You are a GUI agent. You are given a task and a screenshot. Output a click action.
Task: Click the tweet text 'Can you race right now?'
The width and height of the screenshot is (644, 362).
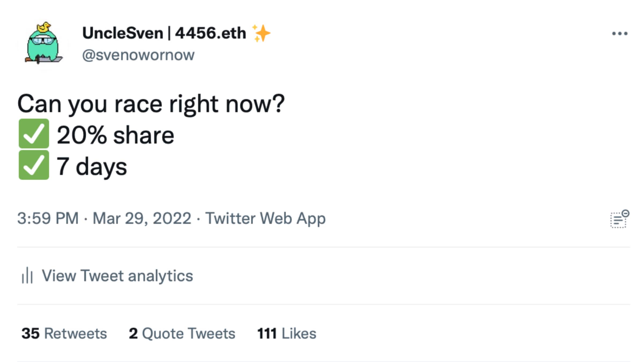click(151, 104)
